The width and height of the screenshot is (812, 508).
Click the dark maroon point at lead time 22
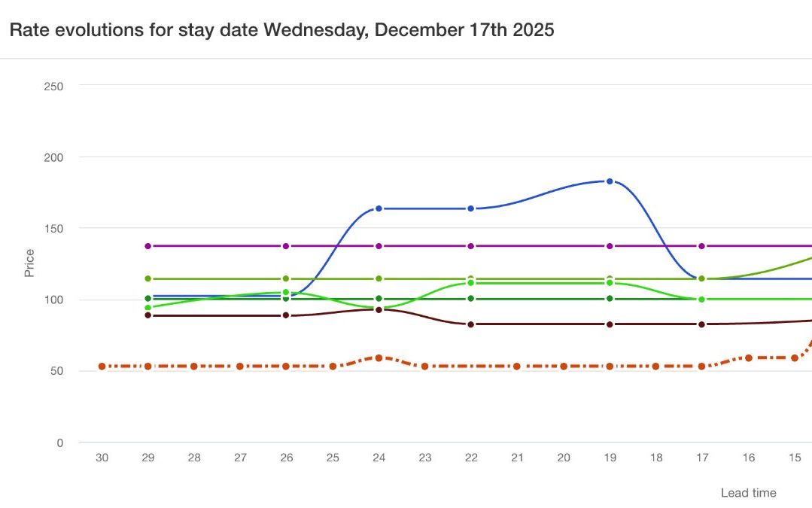(x=471, y=324)
